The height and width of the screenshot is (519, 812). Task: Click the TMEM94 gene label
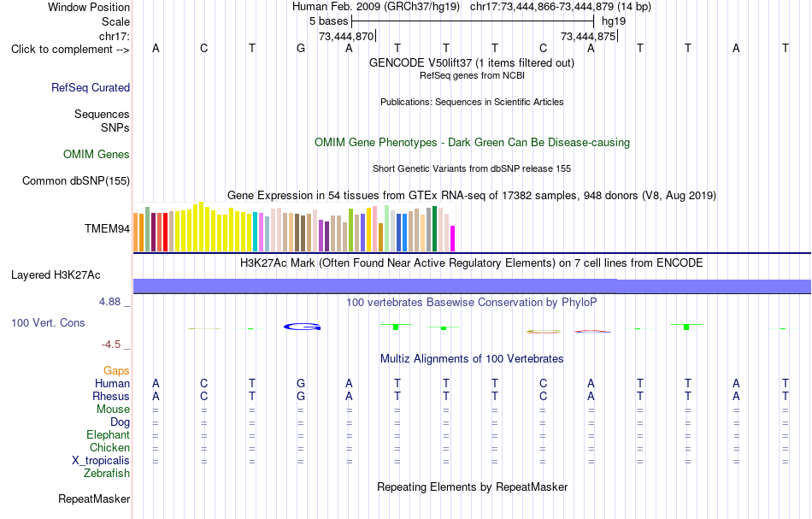[x=107, y=228]
